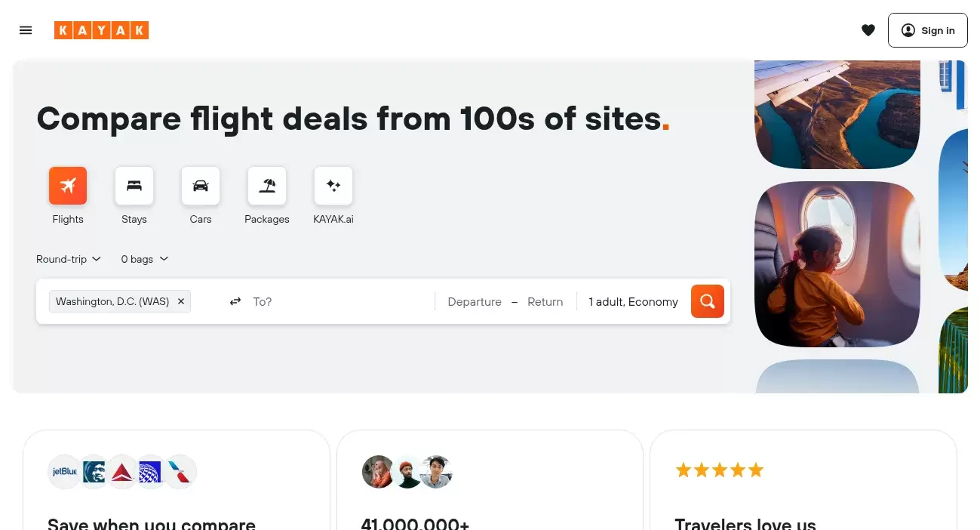
Task: Click the five-star rating stars
Action: pos(719,470)
